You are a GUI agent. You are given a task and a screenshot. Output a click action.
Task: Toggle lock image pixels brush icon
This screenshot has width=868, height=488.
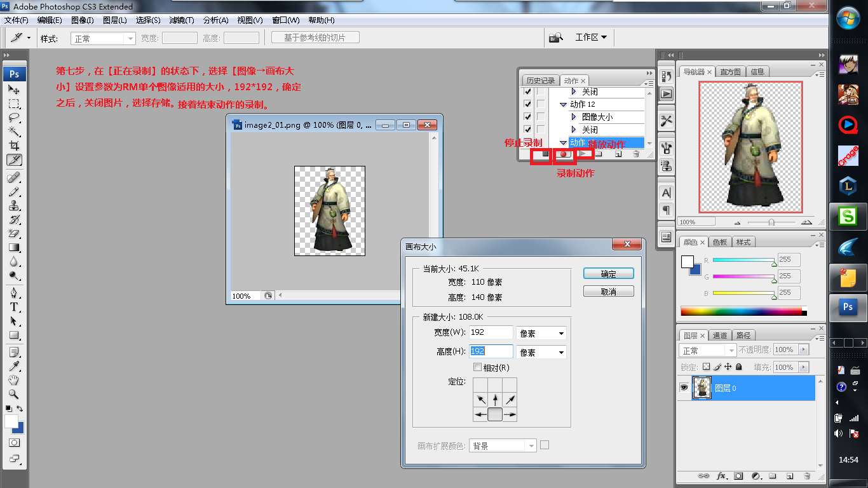coord(717,367)
